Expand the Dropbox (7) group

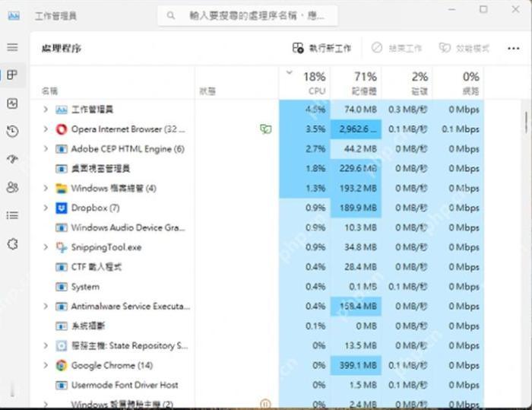coord(46,208)
